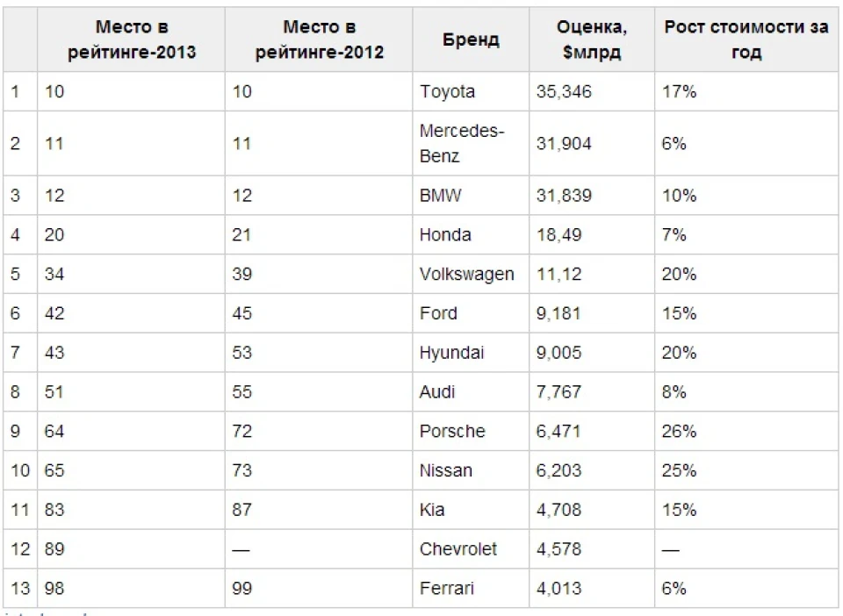The width and height of the screenshot is (843, 616).
Task: Click the Mercedes-Benz brand cell
Action: click(x=471, y=143)
